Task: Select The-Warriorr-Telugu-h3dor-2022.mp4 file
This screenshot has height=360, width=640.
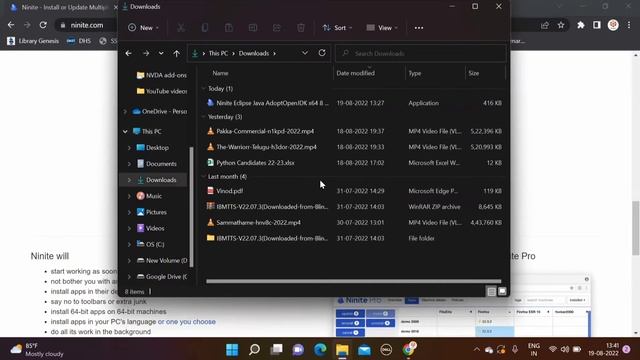Action: (354, 147)
